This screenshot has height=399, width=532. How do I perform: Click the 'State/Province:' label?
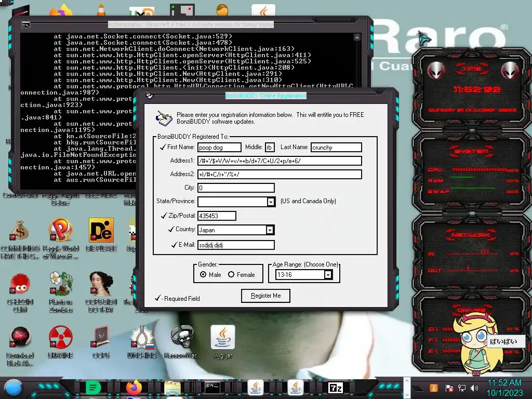pos(176,201)
